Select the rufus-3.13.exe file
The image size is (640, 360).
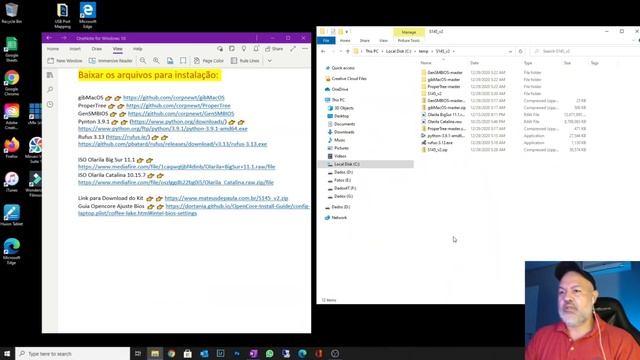pyautogui.click(x=440, y=143)
